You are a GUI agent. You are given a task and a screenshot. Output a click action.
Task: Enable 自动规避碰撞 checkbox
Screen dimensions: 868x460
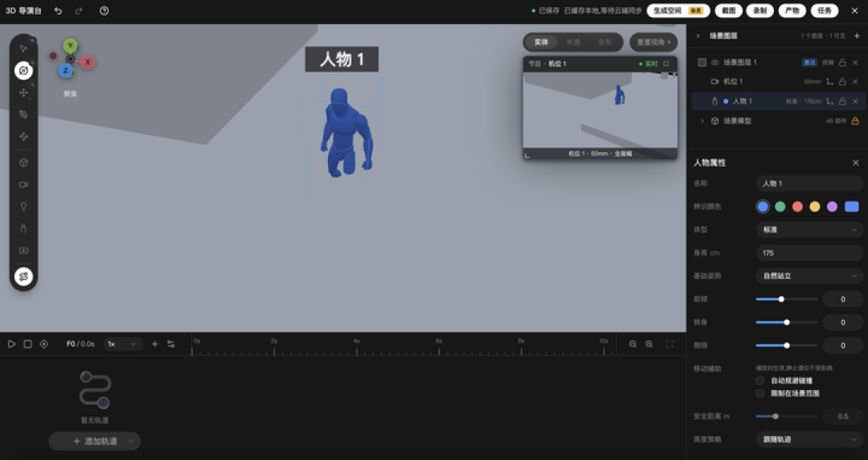[760, 380]
